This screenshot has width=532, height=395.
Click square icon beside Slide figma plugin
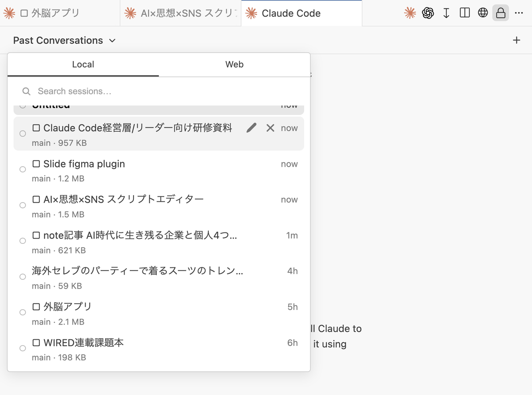[36, 164]
